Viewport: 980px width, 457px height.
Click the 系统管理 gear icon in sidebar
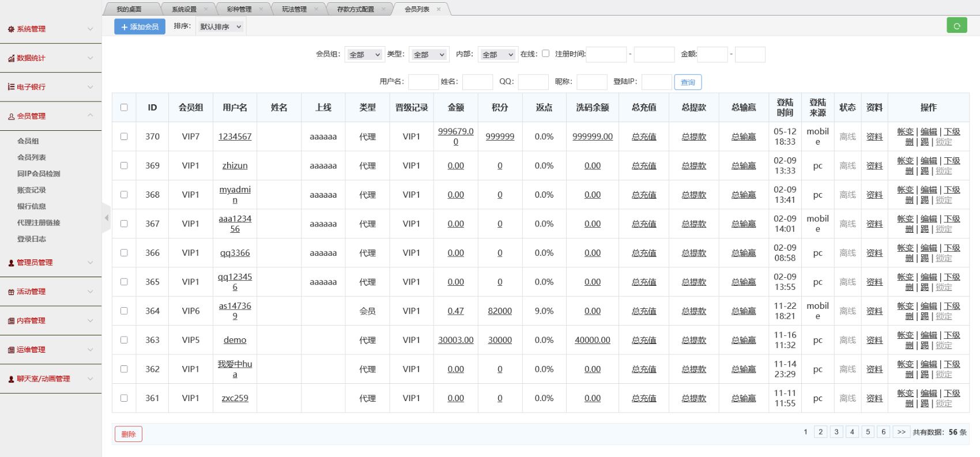pyautogui.click(x=11, y=29)
